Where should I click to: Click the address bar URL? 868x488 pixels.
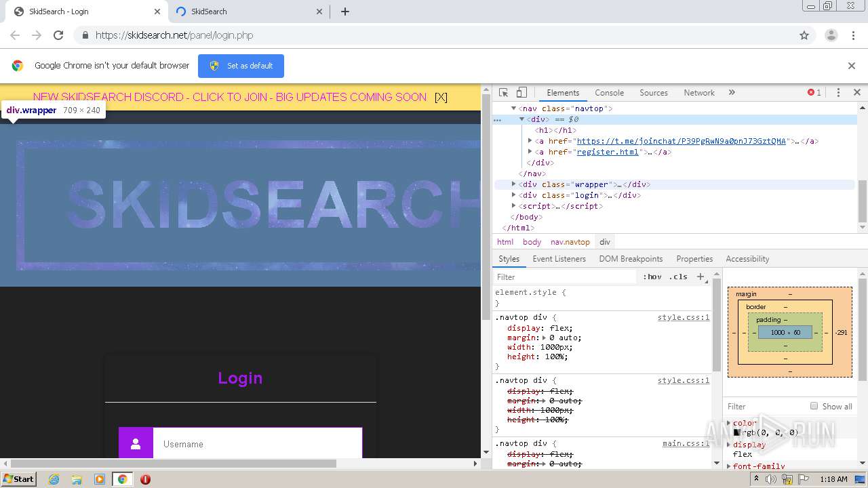174,35
